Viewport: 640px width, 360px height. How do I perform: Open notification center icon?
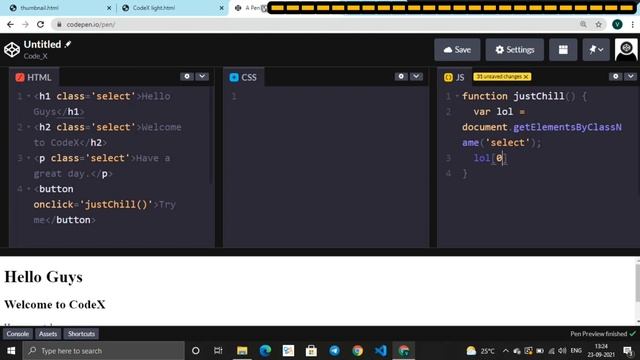pyautogui.click(x=628, y=351)
